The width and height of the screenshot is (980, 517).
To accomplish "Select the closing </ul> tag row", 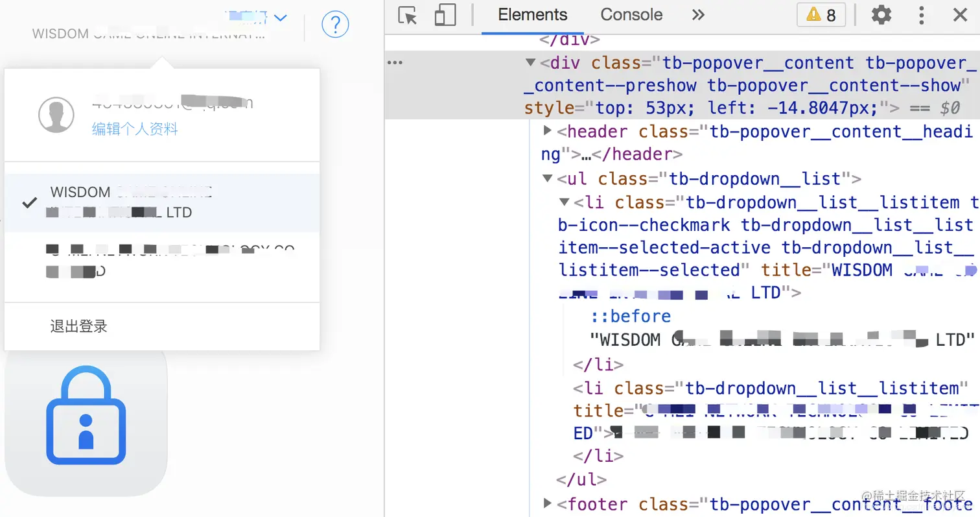I will click(x=581, y=480).
